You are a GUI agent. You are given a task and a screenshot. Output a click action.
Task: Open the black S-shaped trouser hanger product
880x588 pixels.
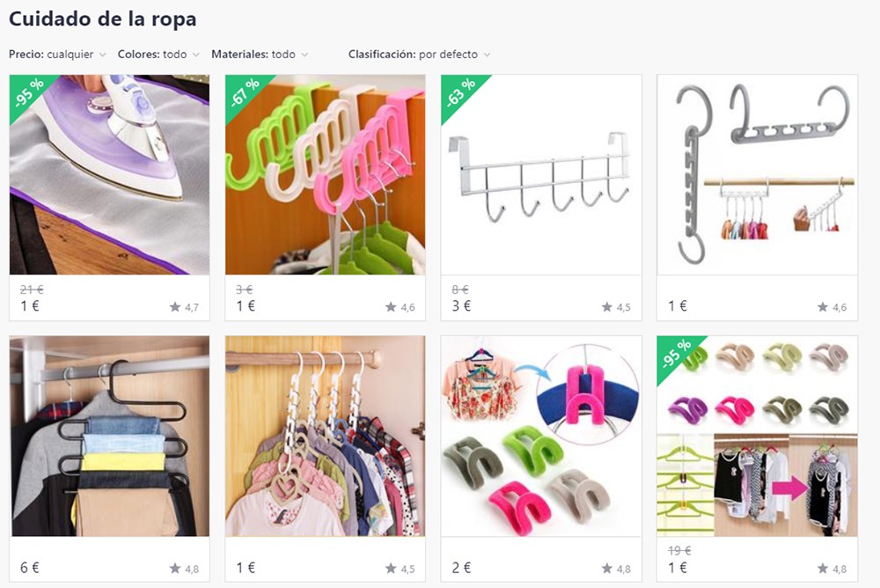point(109,437)
